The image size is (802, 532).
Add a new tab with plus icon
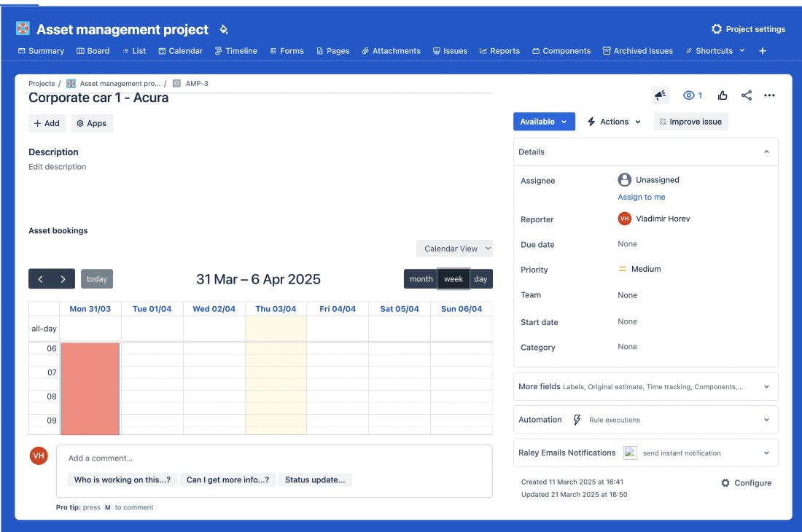pyautogui.click(x=763, y=51)
